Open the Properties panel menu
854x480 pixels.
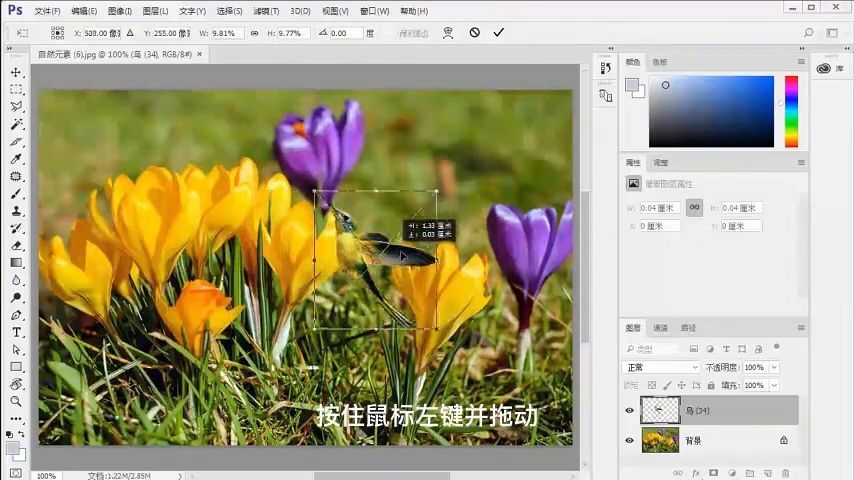coord(801,162)
